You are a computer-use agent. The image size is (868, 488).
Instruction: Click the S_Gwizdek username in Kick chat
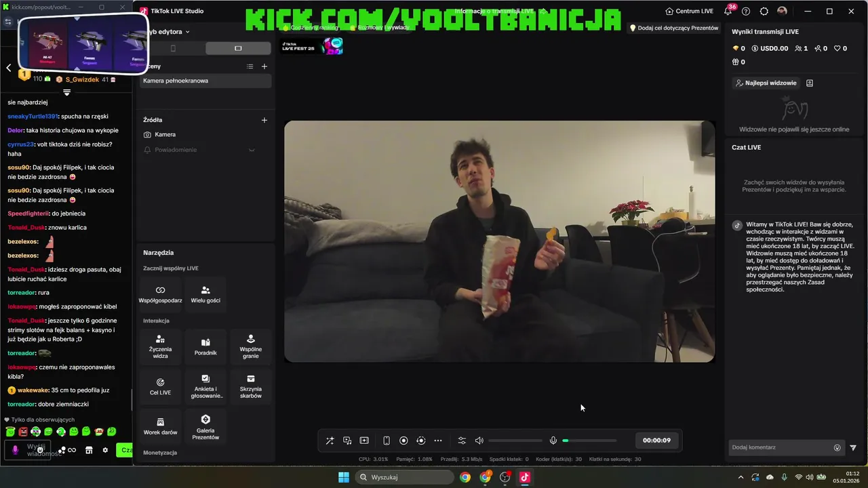coord(82,79)
